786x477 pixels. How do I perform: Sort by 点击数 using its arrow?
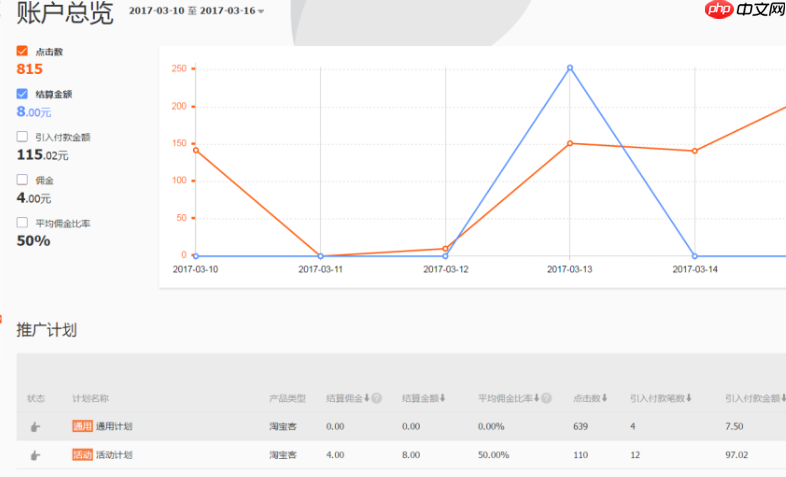[605, 398]
